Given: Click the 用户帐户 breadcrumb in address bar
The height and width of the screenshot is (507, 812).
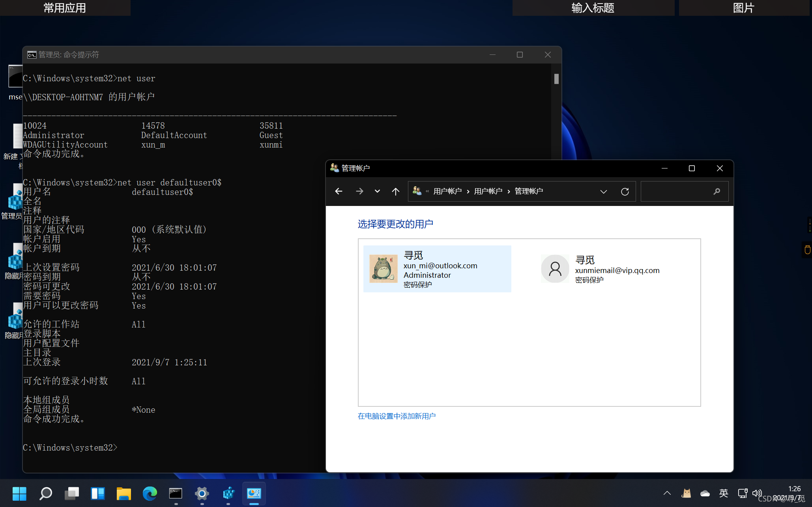Looking at the screenshot, I should coord(447,191).
